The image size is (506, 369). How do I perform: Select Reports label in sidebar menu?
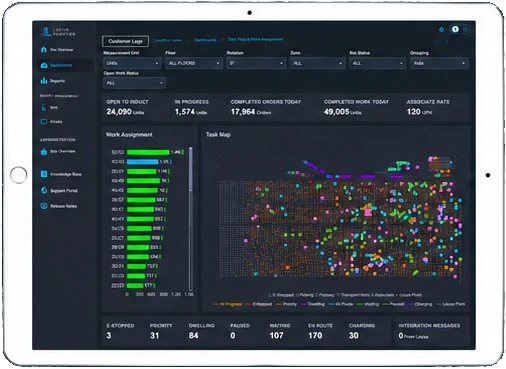pyautogui.click(x=57, y=81)
